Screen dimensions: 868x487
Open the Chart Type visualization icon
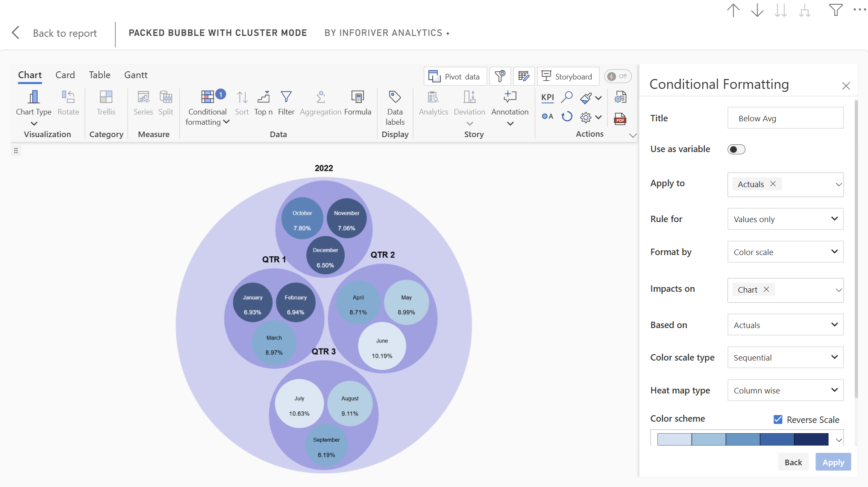33,97
